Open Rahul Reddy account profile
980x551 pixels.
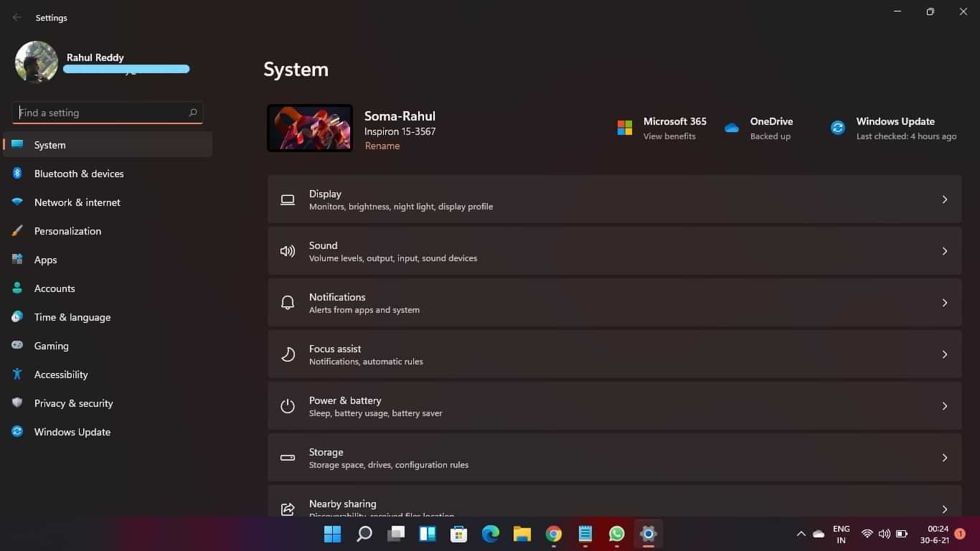pyautogui.click(x=102, y=62)
